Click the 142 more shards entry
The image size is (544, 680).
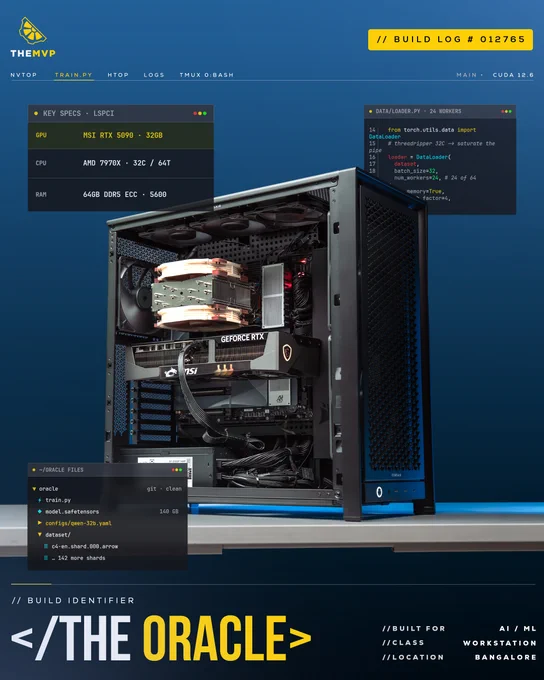point(78,558)
